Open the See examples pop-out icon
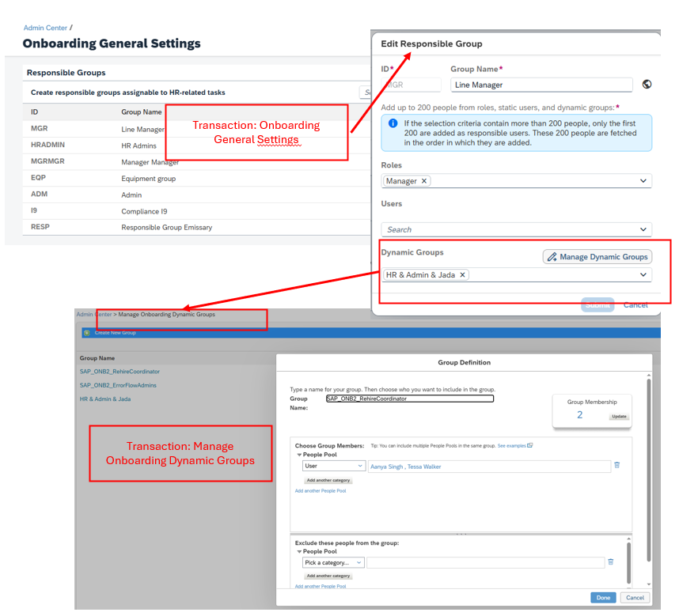This screenshot has height=616, width=679. (x=530, y=445)
